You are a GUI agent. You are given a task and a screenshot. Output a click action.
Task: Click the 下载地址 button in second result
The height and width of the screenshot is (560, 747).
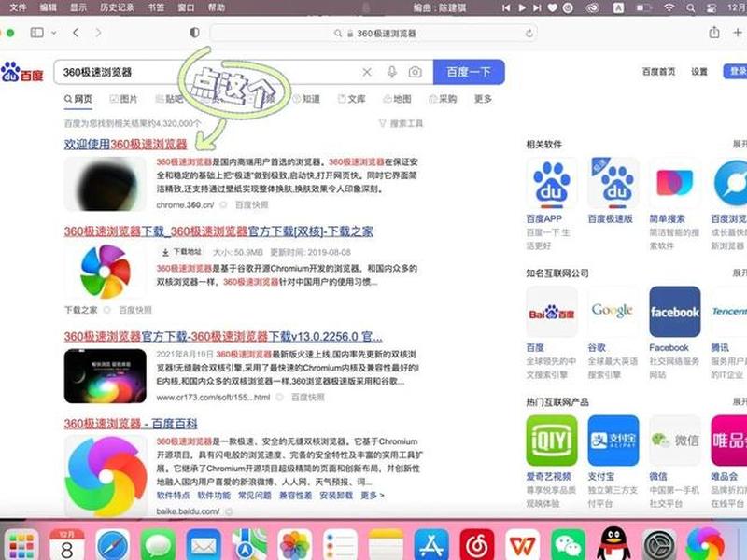(181, 252)
